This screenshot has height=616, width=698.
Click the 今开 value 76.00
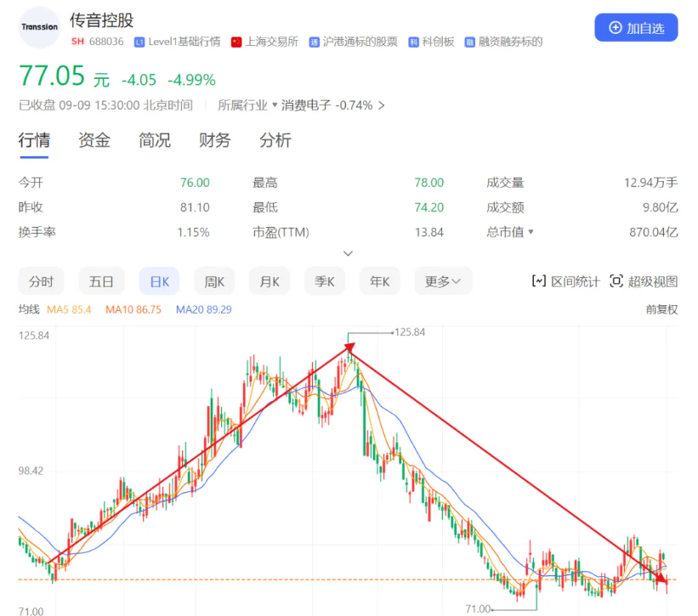(195, 183)
